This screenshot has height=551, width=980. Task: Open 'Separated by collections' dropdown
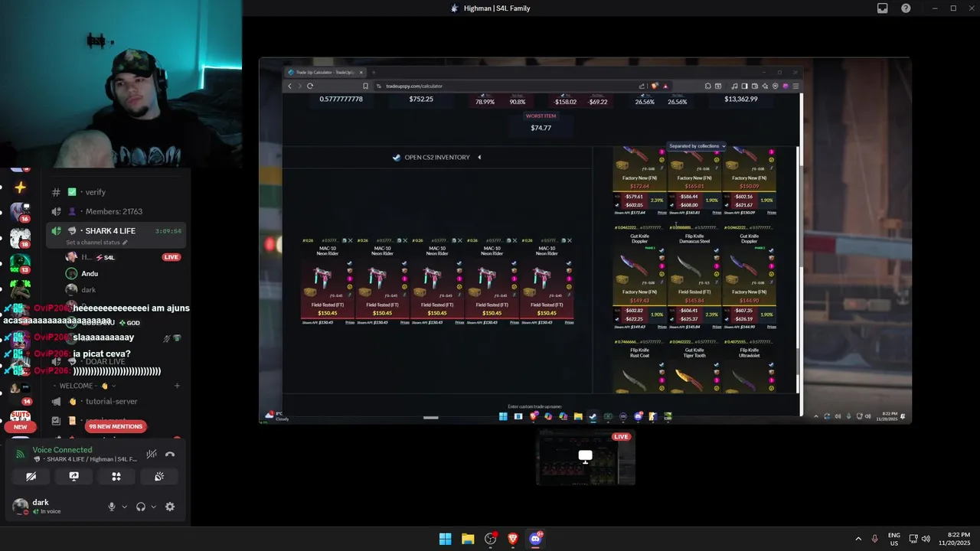pyautogui.click(x=697, y=146)
